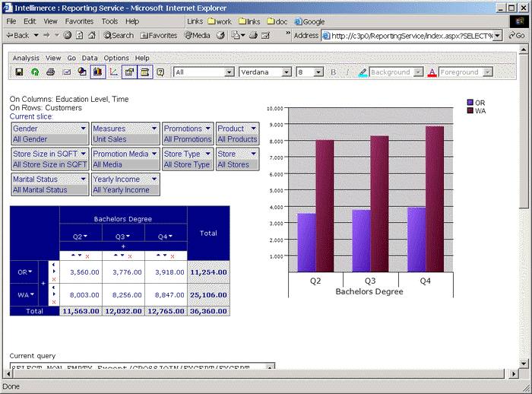Toggle the bar chart display button
Viewport: 532px width, 394px height.
98,71
